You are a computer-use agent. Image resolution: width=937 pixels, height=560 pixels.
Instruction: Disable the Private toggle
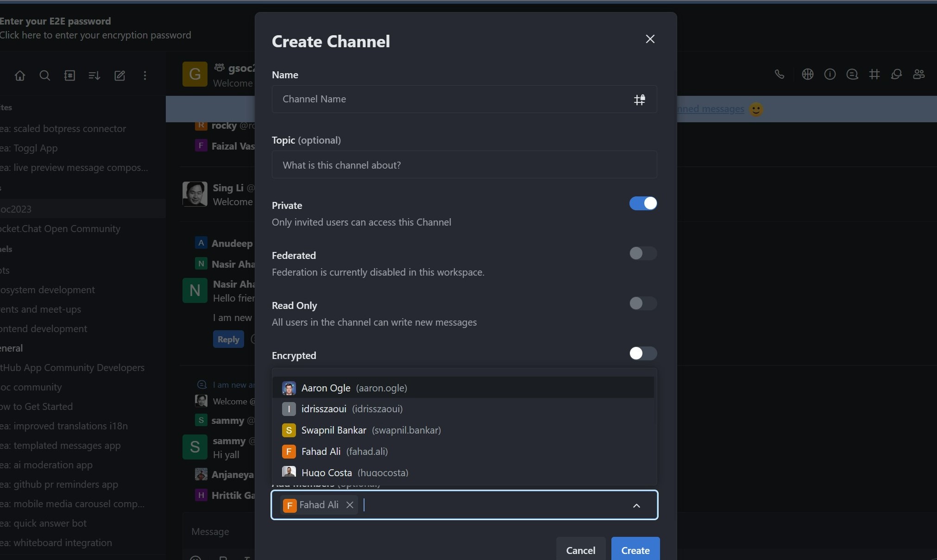[x=643, y=204]
